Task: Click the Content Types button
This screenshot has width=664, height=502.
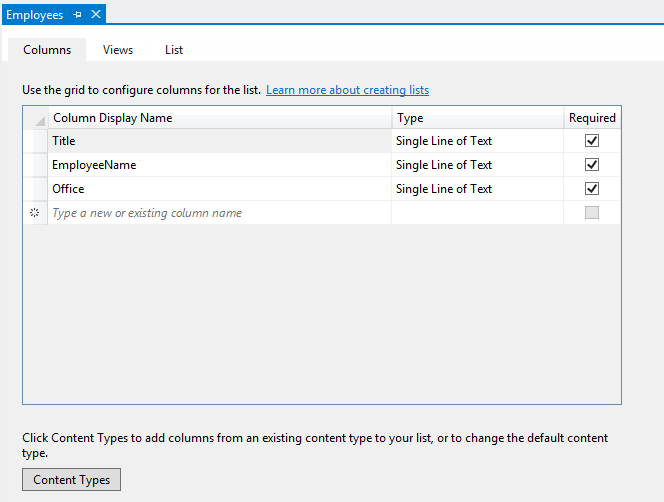Action: (x=72, y=480)
